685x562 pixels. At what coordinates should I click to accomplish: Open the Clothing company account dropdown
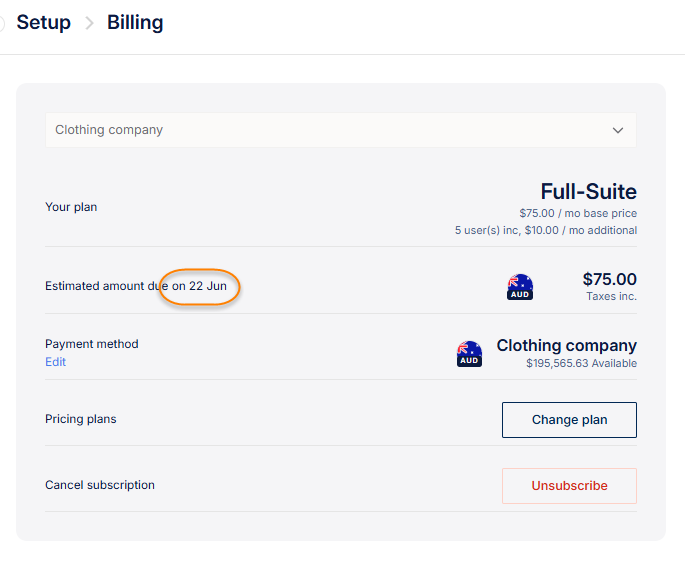click(341, 130)
